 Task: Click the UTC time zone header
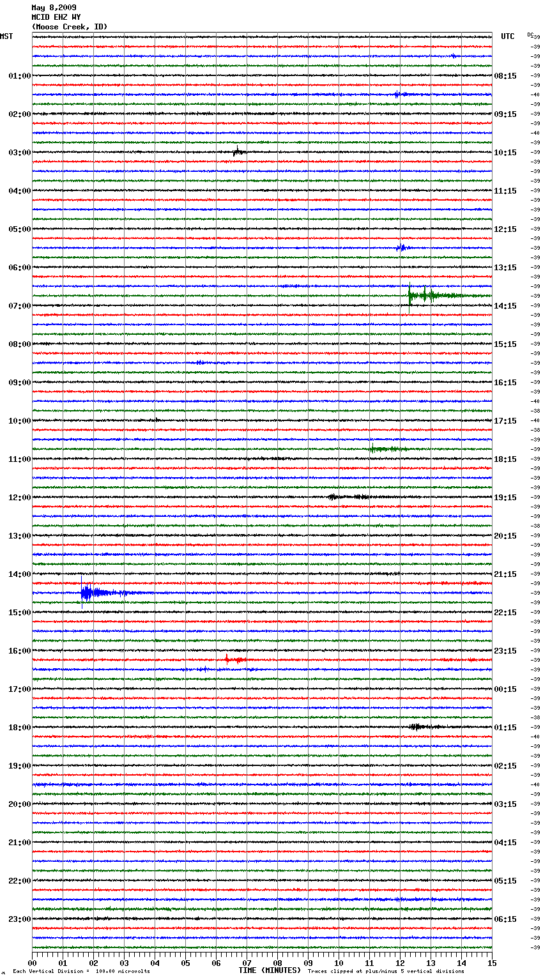click(508, 36)
